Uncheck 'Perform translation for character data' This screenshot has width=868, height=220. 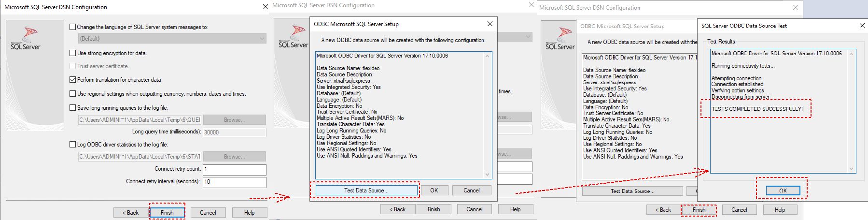click(73, 80)
